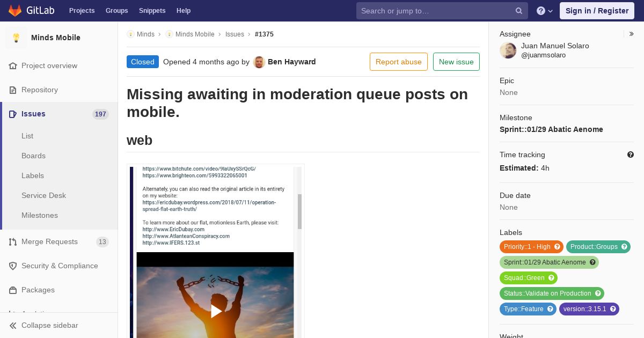
Task: Click the Minds Mobile lightbulb avatar
Action: [16, 38]
